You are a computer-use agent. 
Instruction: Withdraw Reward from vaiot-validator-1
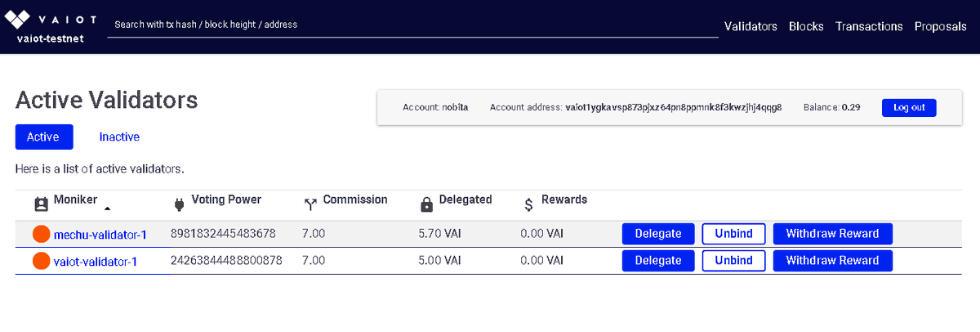pyautogui.click(x=832, y=261)
